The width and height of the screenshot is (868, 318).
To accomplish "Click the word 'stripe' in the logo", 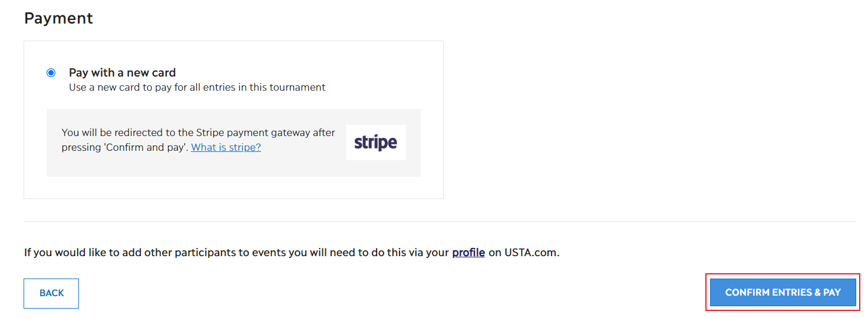I will pos(376,143).
